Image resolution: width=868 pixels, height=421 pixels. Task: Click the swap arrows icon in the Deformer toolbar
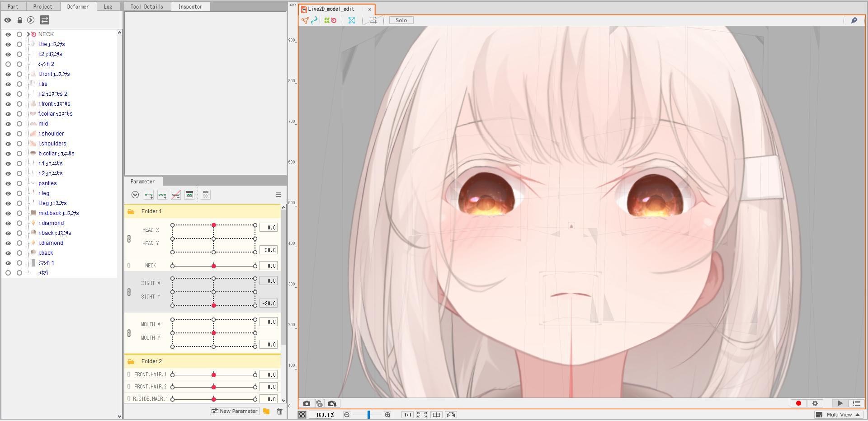coord(45,20)
